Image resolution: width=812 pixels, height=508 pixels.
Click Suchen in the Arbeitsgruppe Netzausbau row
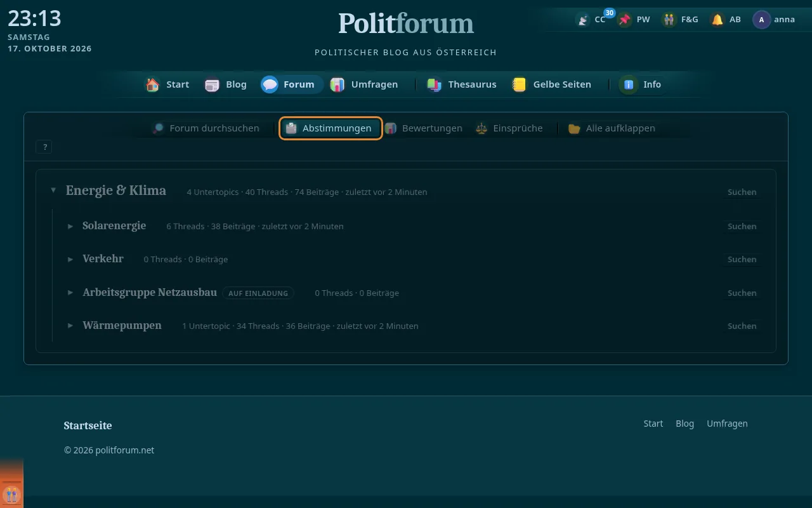click(x=742, y=293)
